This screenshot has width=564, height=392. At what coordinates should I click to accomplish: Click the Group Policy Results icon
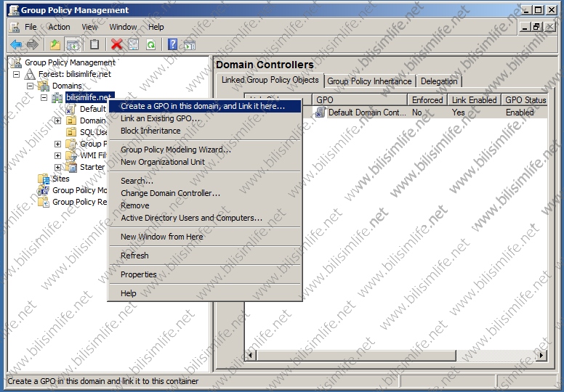pos(44,202)
